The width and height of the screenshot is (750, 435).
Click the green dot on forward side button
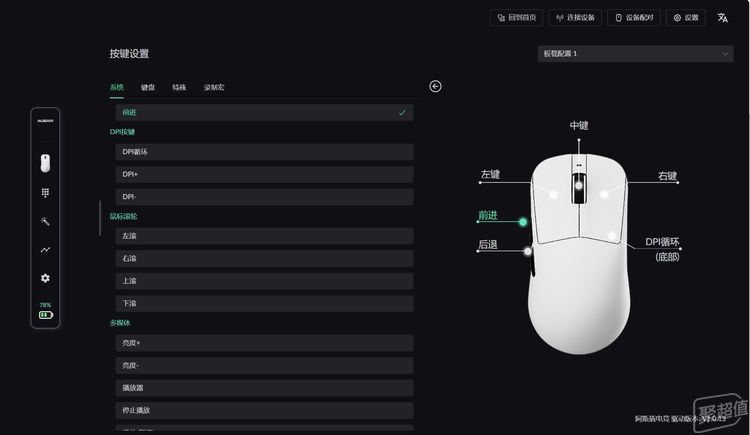tap(523, 222)
